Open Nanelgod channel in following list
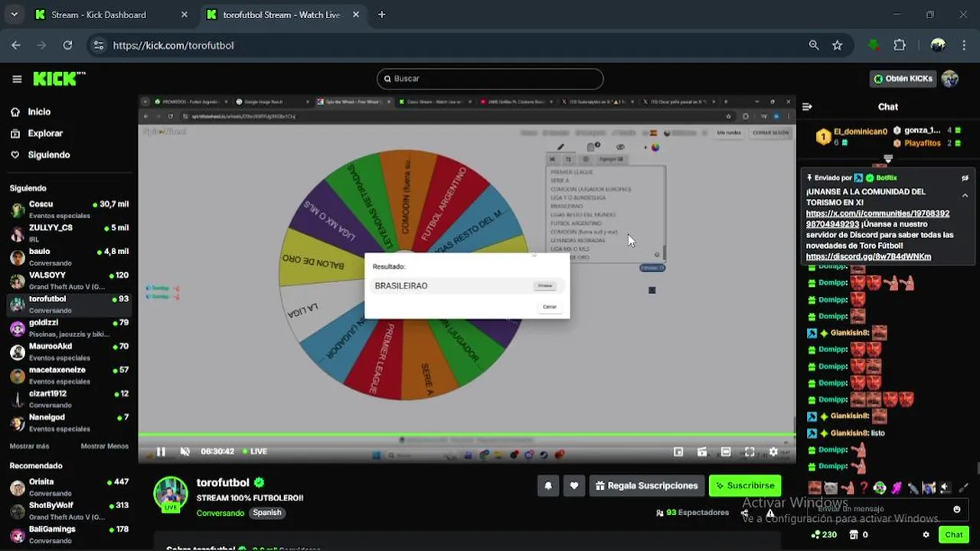 click(69, 422)
